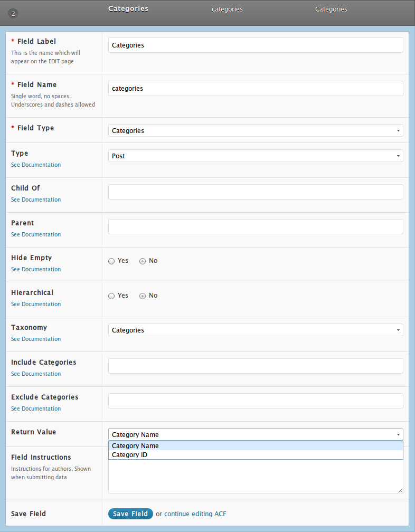The image size is (415, 532).
Task: Select No for Hide Empty
Action: click(x=143, y=261)
